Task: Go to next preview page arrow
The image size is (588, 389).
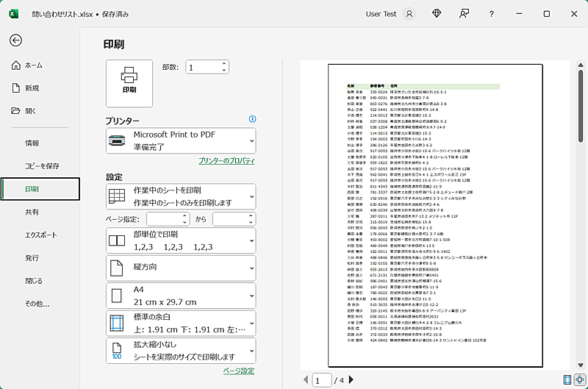Action: point(351,380)
